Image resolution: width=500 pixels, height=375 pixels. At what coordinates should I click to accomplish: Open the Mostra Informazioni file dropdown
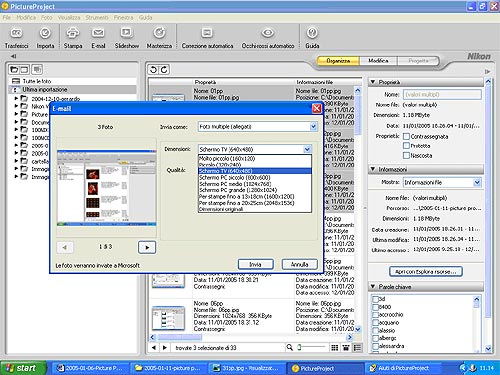tap(442, 182)
